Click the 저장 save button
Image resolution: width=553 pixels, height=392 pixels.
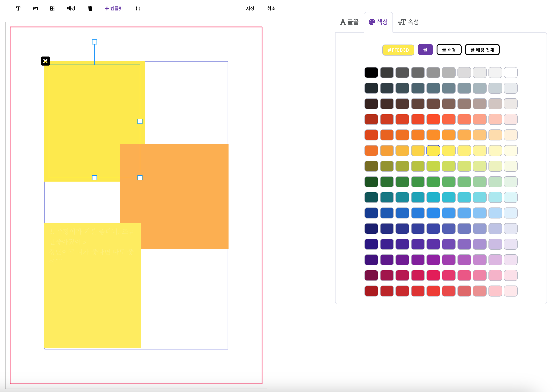point(250,8)
